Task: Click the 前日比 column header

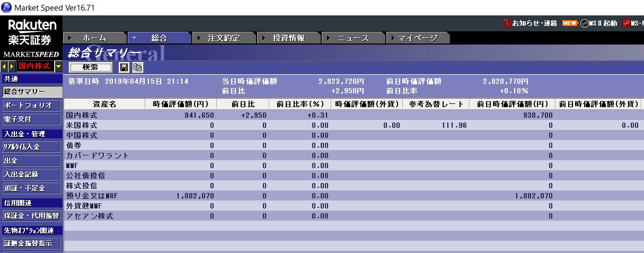Action: tap(243, 104)
